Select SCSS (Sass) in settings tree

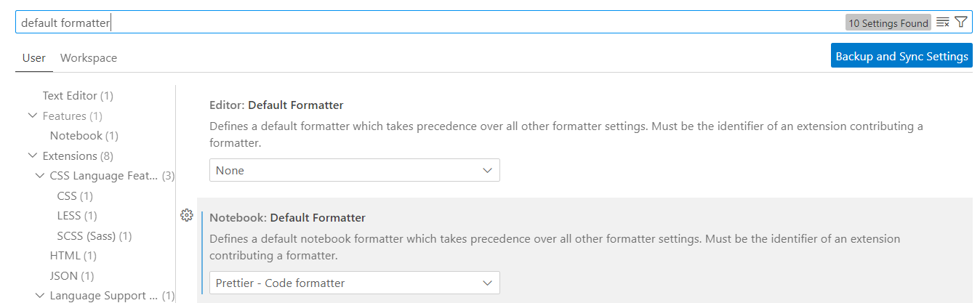coord(94,236)
